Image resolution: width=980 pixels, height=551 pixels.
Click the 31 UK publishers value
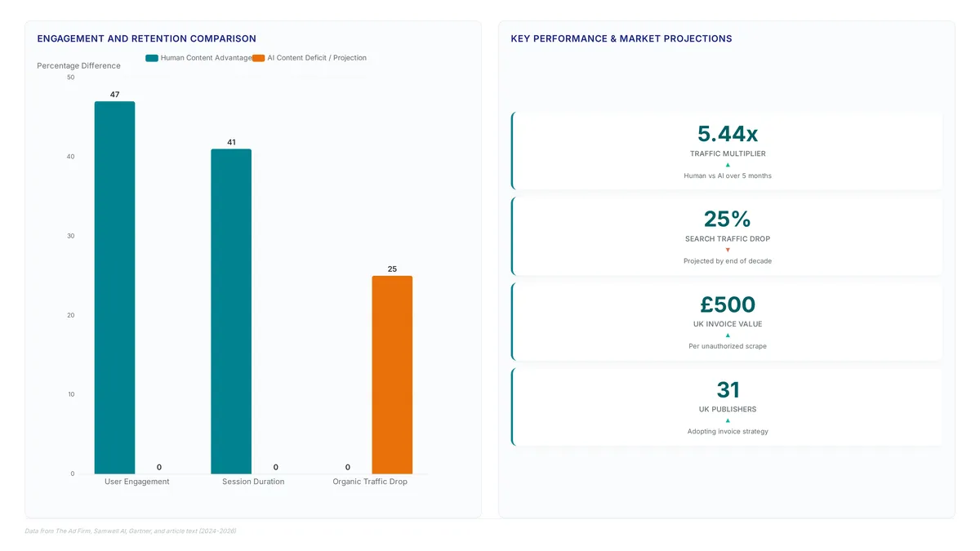click(728, 389)
